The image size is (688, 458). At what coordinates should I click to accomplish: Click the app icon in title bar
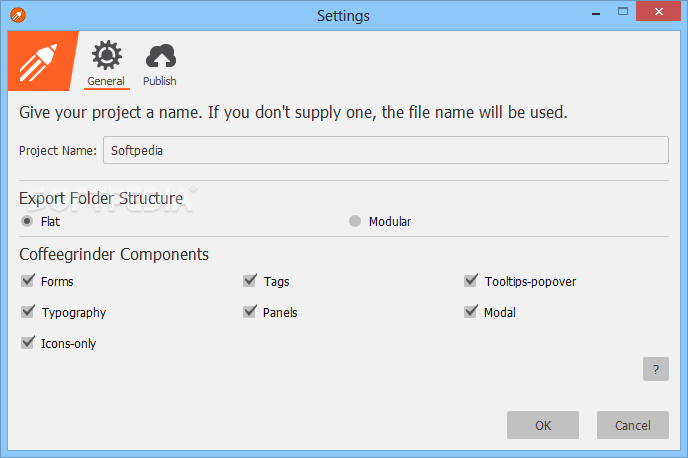point(15,15)
